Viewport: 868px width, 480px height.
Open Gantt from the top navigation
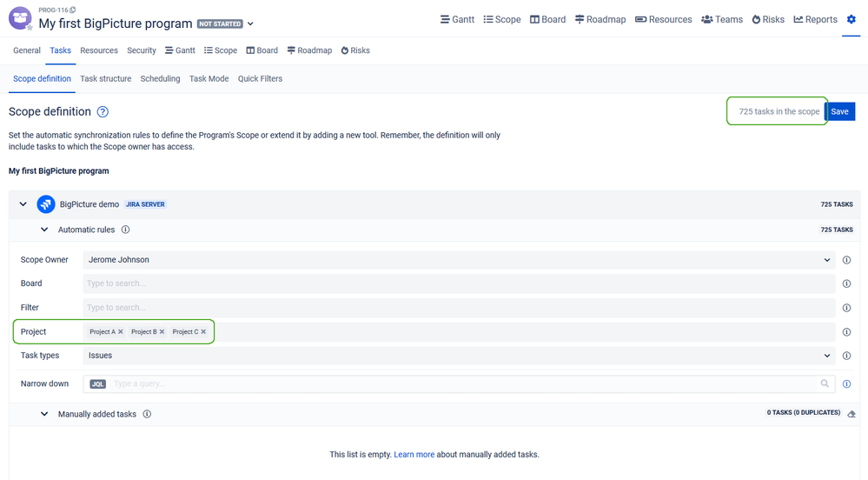point(457,19)
